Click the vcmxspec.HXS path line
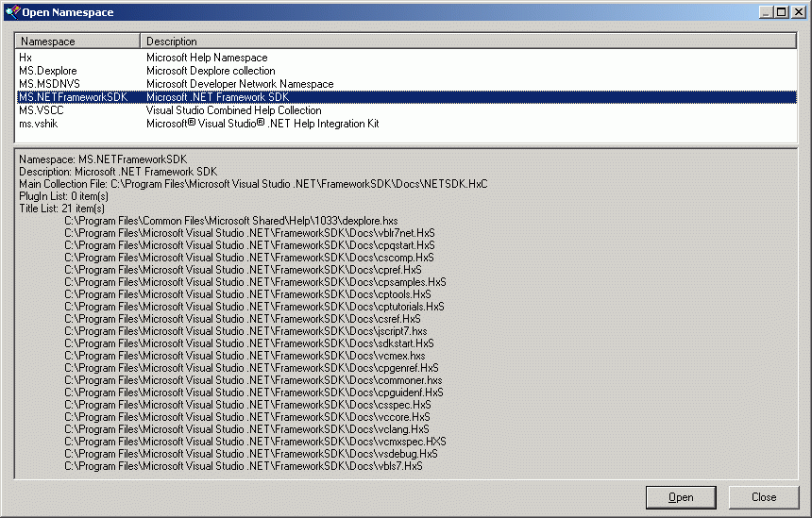 pyautogui.click(x=255, y=442)
